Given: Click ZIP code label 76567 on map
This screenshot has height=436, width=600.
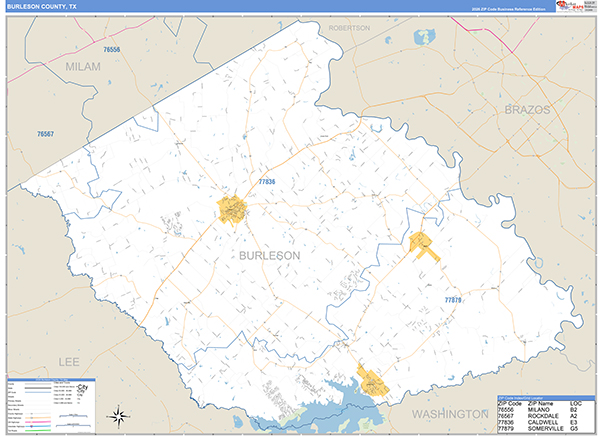Looking at the screenshot, I should click(46, 134).
